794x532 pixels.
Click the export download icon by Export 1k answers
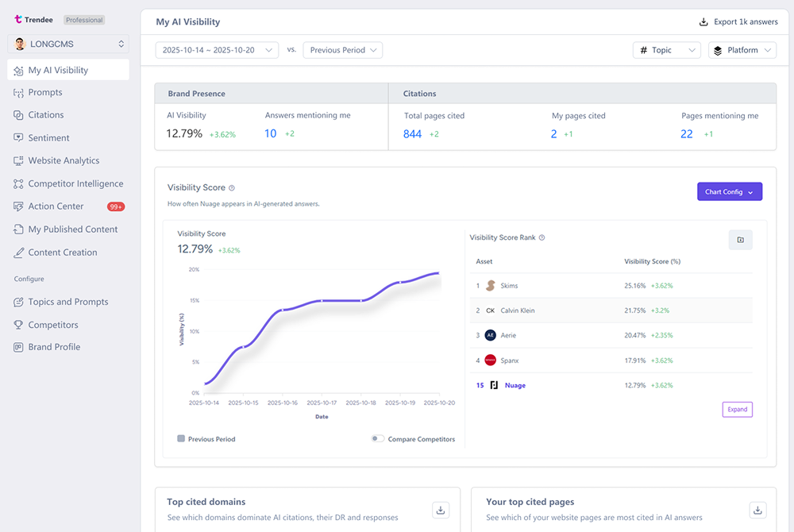[703, 21]
